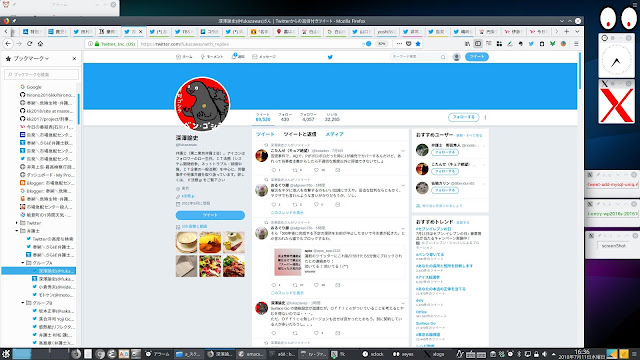Reload the page with refresh icon
The image size is (640, 360).
point(29,43)
